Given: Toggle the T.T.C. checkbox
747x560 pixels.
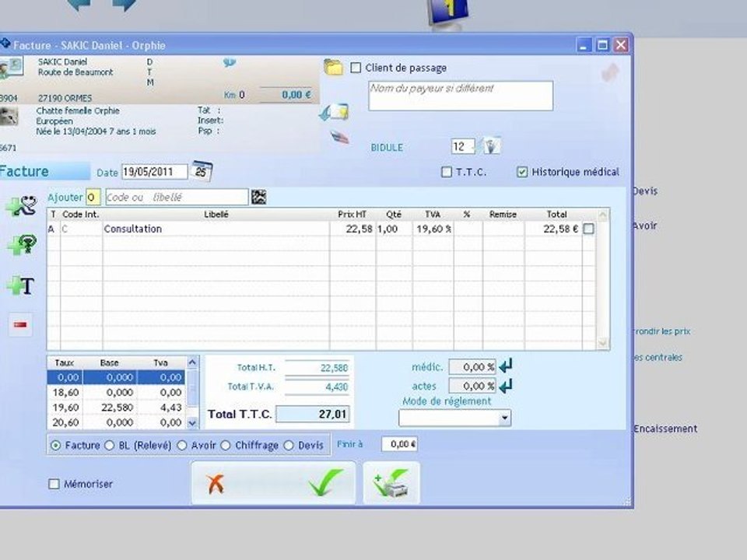Looking at the screenshot, I should click(447, 172).
